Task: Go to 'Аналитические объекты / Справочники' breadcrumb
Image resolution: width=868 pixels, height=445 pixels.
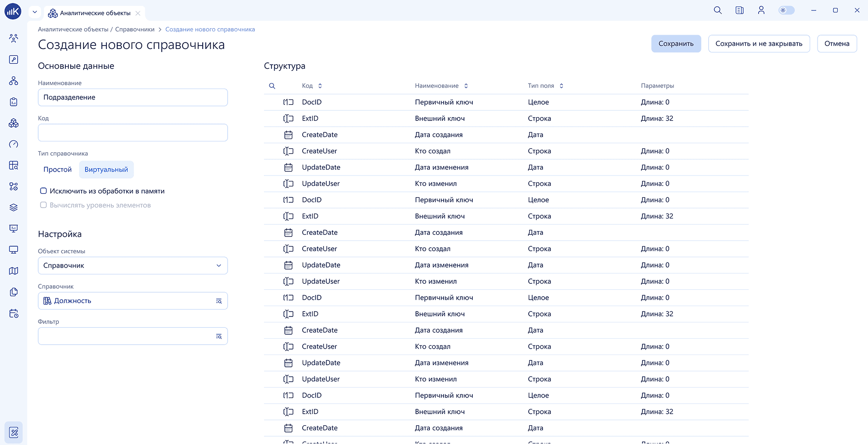Action: tap(96, 30)
